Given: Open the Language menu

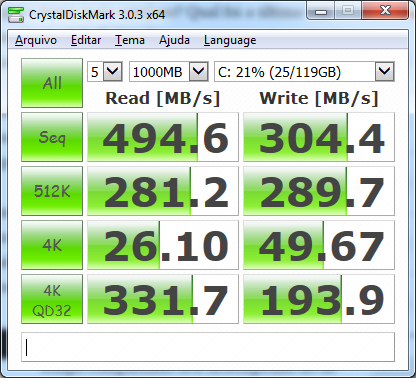Looking at the screenshot, I should pos(230,40).
